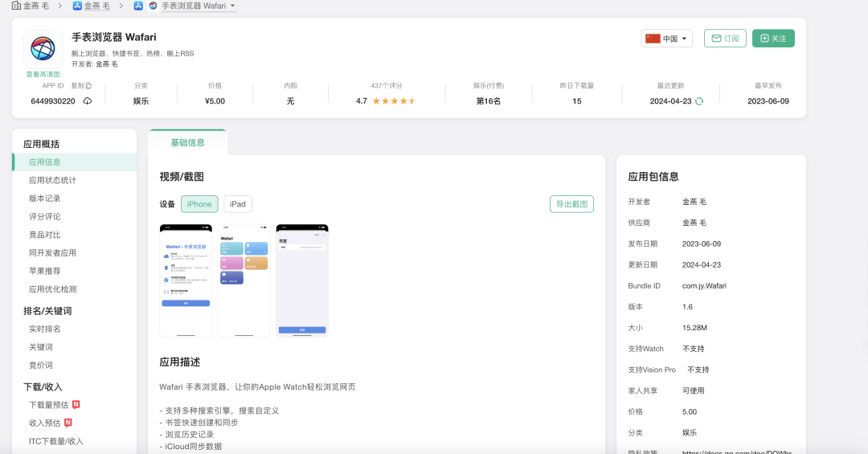Click the China flag icon
The width and height of the screenshot is (868, 454).
(653, 39)
